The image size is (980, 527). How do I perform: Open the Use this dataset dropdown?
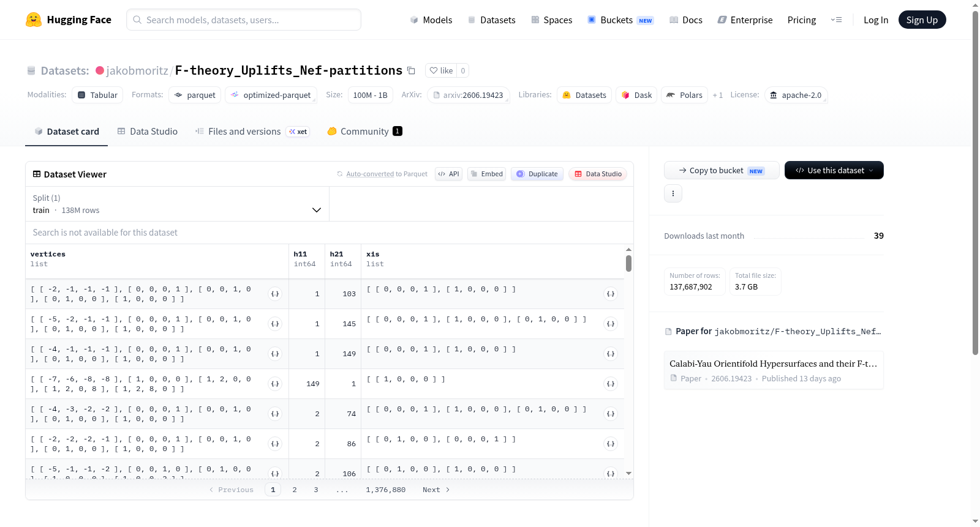click(834, 170)
